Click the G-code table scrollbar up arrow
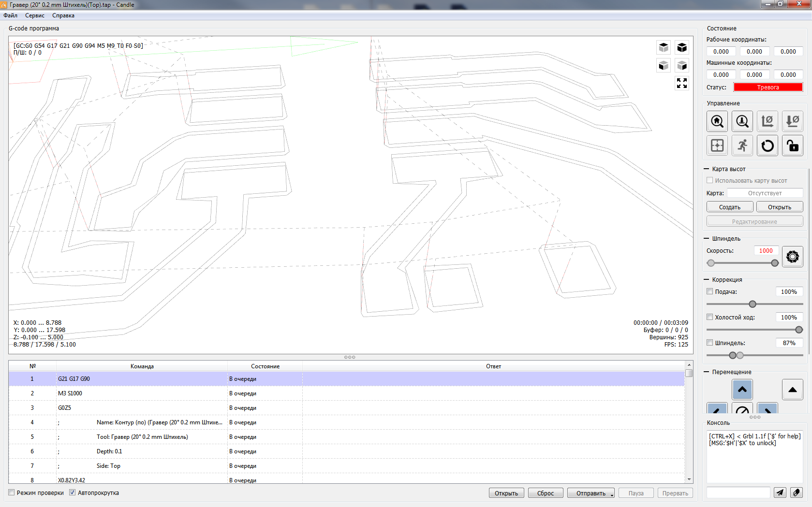Viewport: 812px width, 507px height. point(689,365)
